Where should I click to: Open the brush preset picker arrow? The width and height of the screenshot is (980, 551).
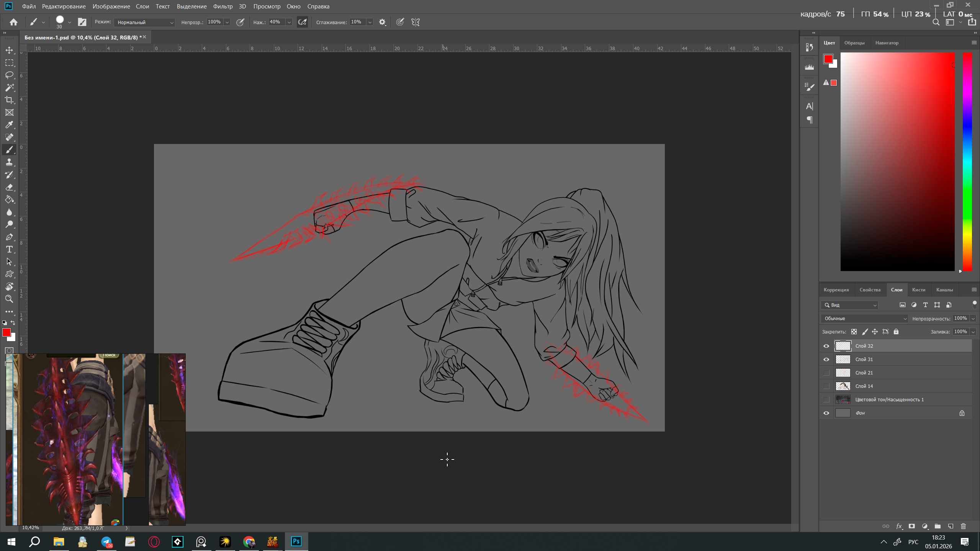coord(69,22)
